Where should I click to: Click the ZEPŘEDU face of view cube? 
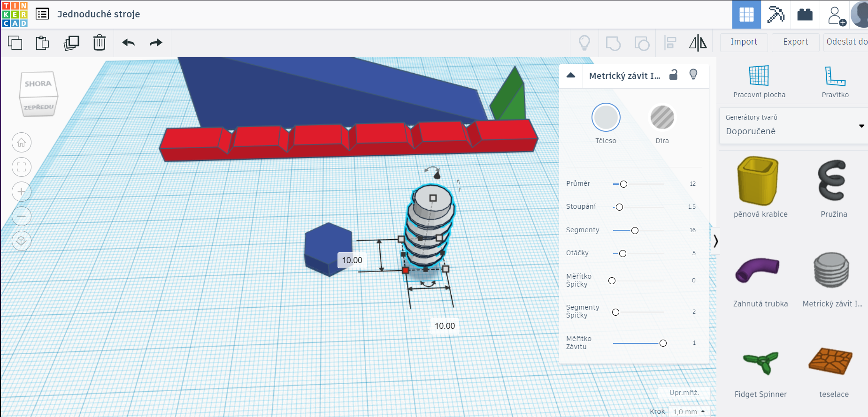(39, 107)
